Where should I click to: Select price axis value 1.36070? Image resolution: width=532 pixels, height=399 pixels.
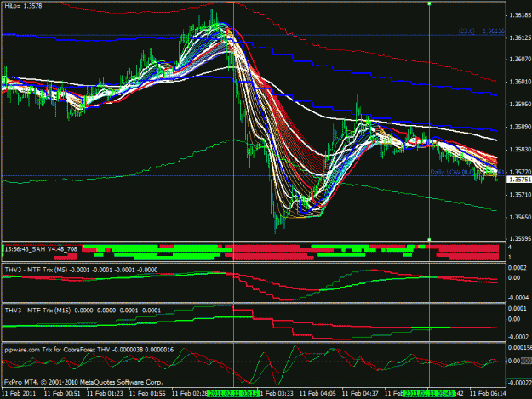pyautogui.click(x=520, y=60)
